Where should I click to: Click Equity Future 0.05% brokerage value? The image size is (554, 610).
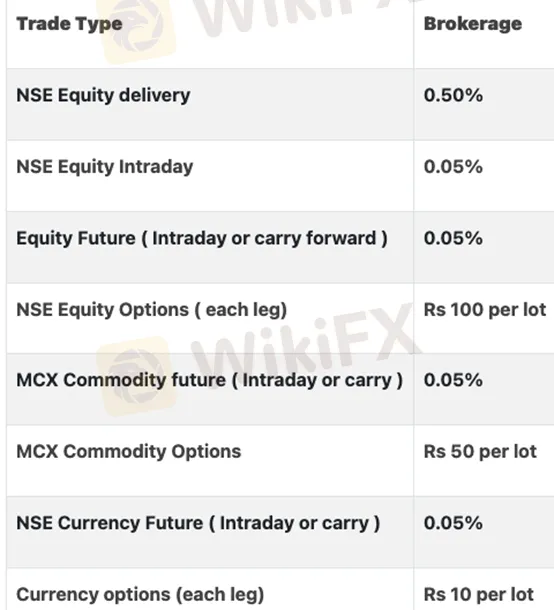click(x=453, y=238)
